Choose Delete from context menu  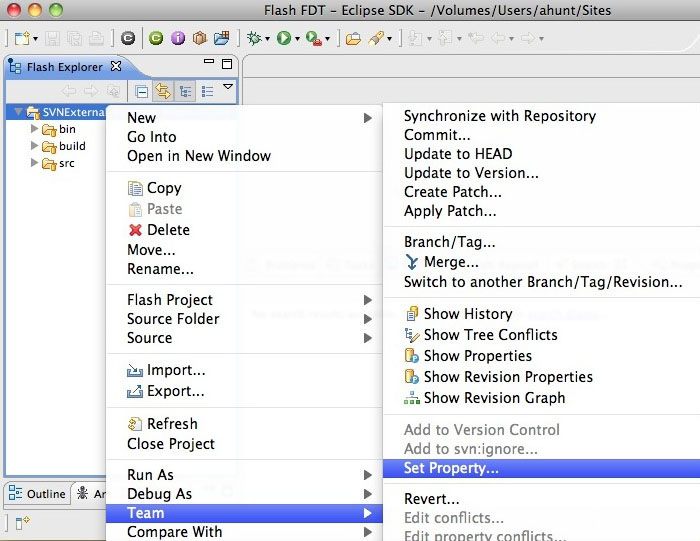(x=244, y=230)
